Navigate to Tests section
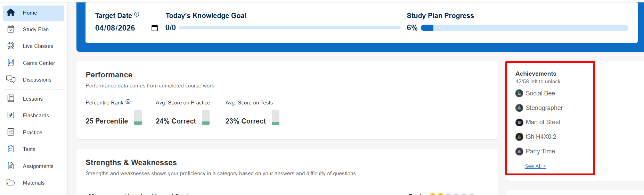644x195 pixels. [29, 149]
